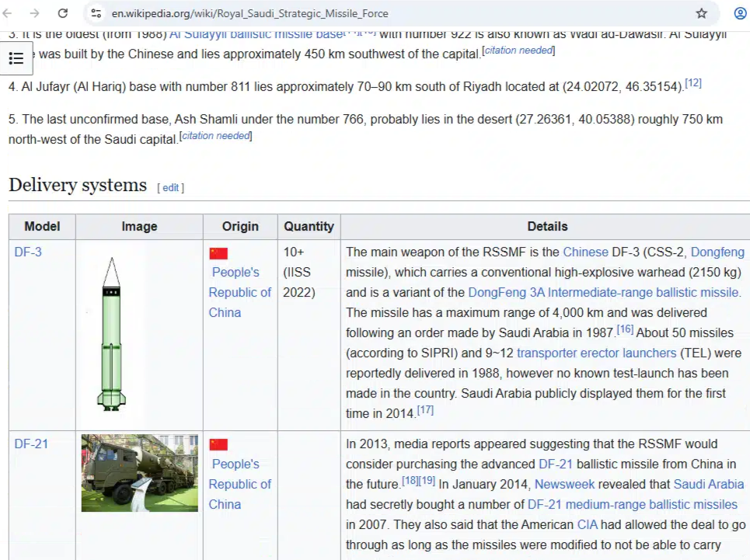Open DF-21 link in 'purchasing the advanced' sentence

[x=556, y=464]
